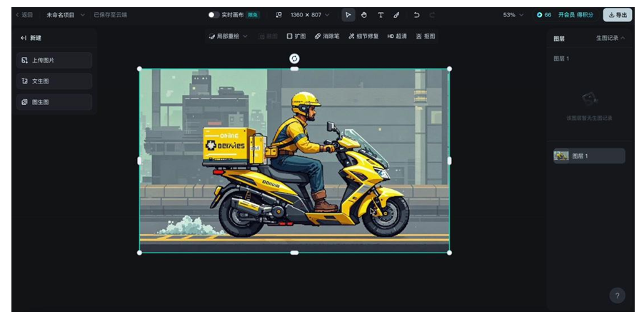The image size is (644, 319).
Task: Click the undo arrow icon
Action: pos(416,14)
